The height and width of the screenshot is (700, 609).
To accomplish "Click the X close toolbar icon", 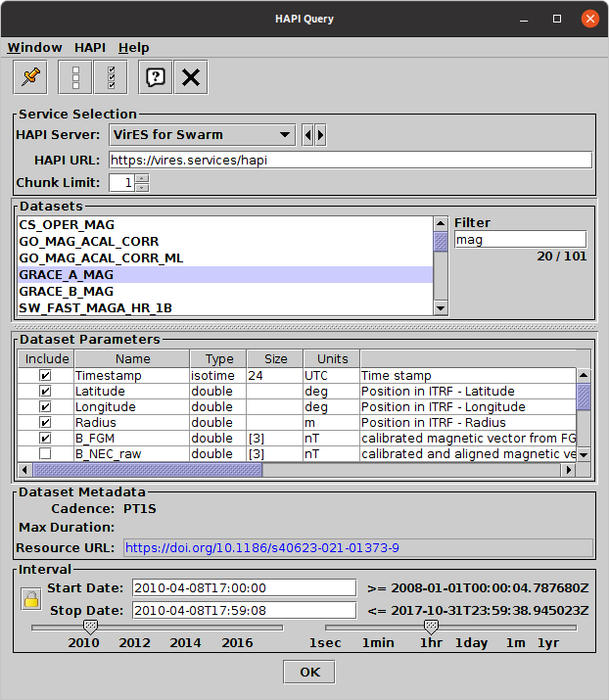I will pos(191,77).
